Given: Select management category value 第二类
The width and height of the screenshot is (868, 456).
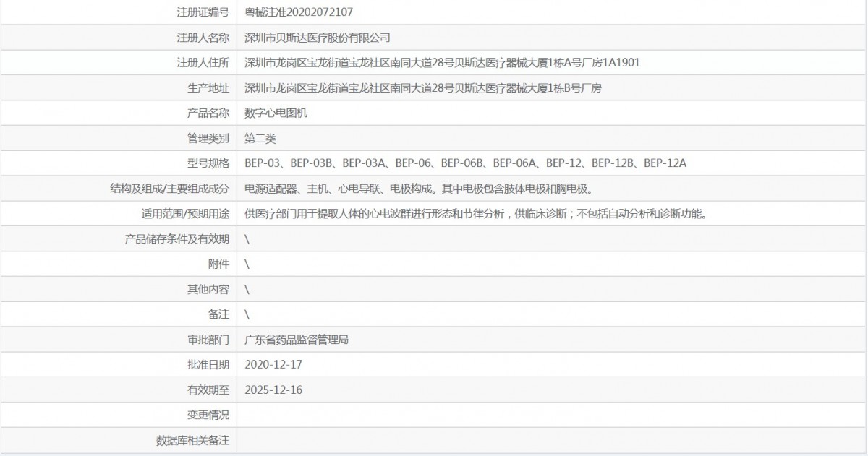Looking at the screenshot, I should click(x=260, y=138).
